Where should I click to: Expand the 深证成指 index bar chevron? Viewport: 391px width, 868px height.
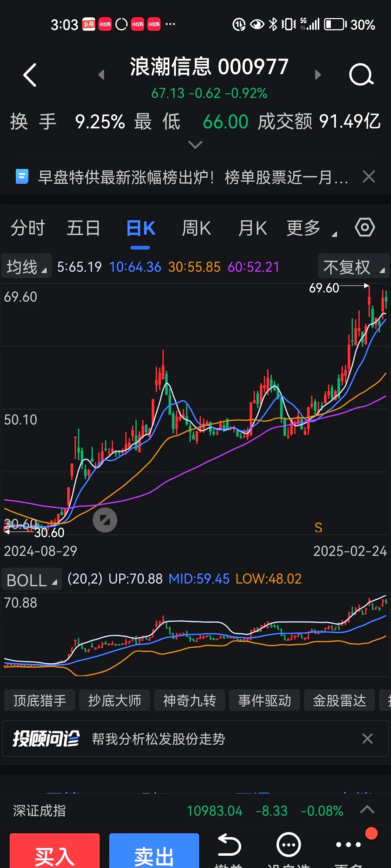367,809
